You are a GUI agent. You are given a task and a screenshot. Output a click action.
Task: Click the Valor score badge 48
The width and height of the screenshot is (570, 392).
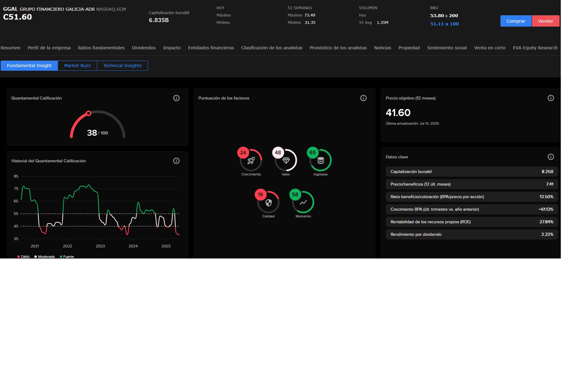(x=278, y=153)
